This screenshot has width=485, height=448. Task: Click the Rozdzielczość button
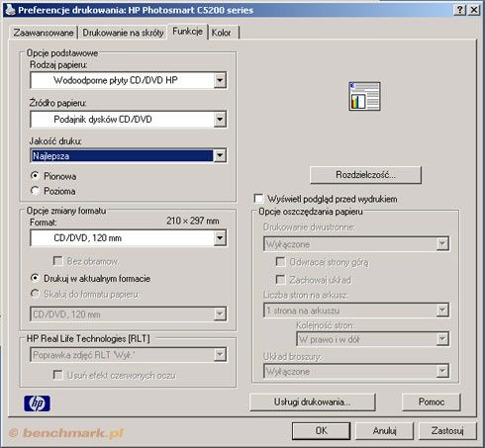[365, 175]
